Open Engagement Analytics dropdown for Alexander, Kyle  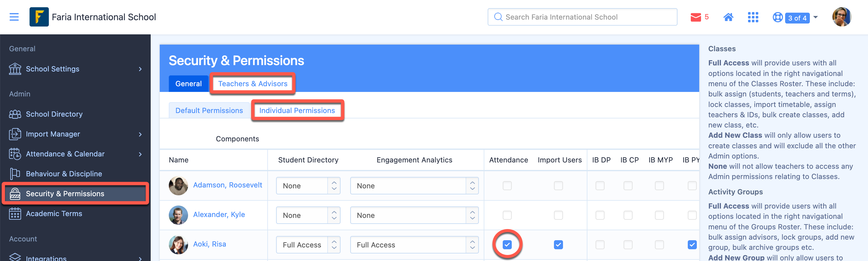click(414, 215)
